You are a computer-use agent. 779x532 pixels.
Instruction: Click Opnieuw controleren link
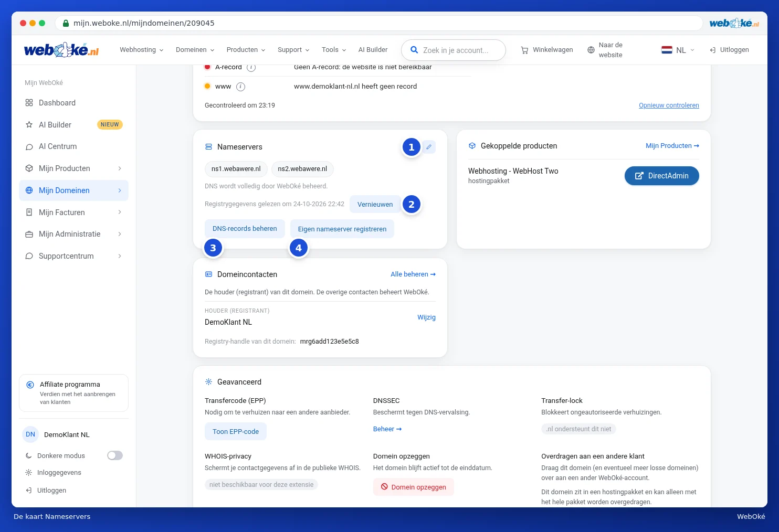(669, 105)
